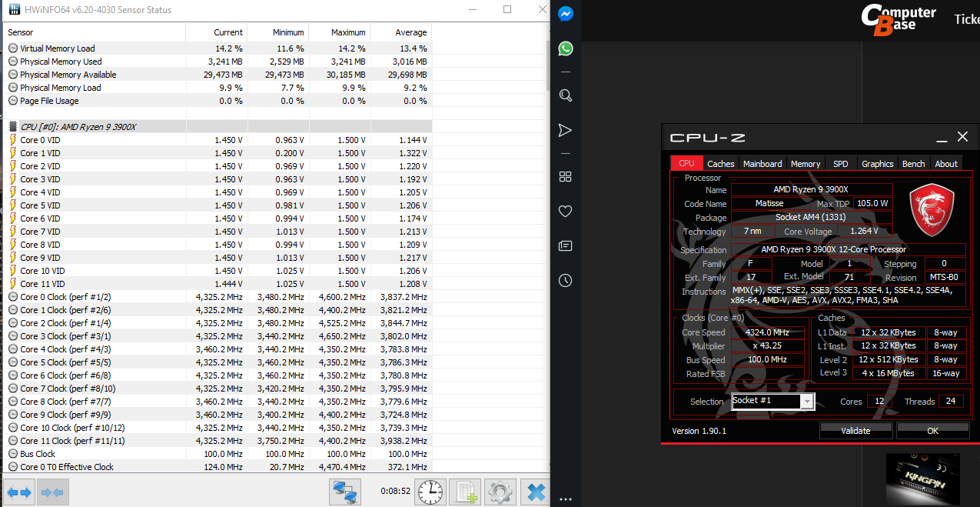The height and width of the screenshot is (507, 980).
Task: Click the Maximum column header
Action: (340, 32)
